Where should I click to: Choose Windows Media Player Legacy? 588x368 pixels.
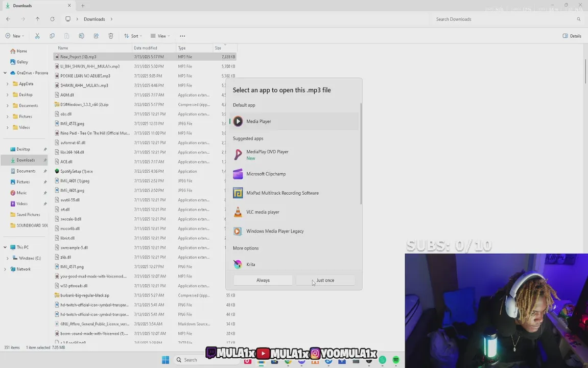(x=294, y=232)
